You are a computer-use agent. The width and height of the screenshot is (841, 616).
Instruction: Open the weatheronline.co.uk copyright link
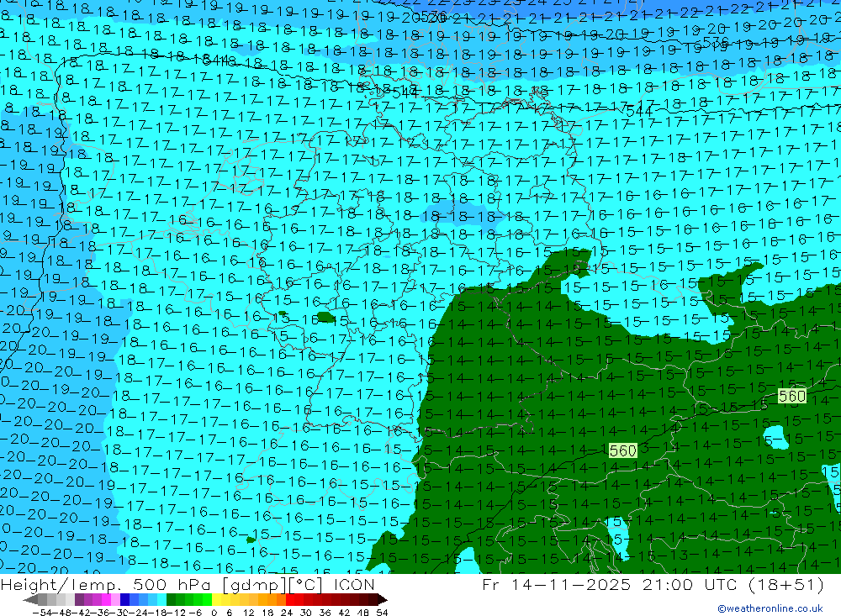[770, 608]
